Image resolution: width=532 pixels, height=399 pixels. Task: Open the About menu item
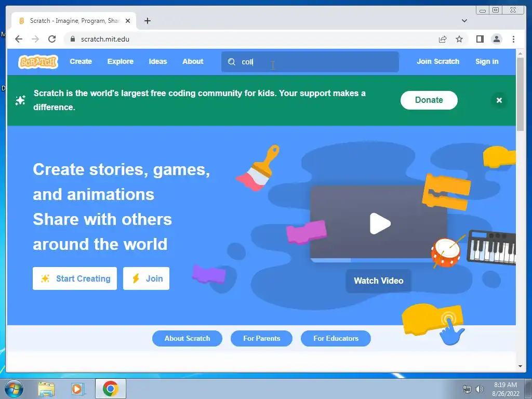point(193,61)
